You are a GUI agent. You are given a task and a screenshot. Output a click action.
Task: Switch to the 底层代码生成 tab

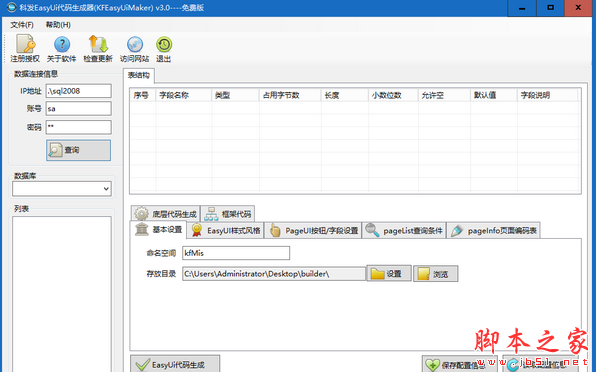point(165,214)
